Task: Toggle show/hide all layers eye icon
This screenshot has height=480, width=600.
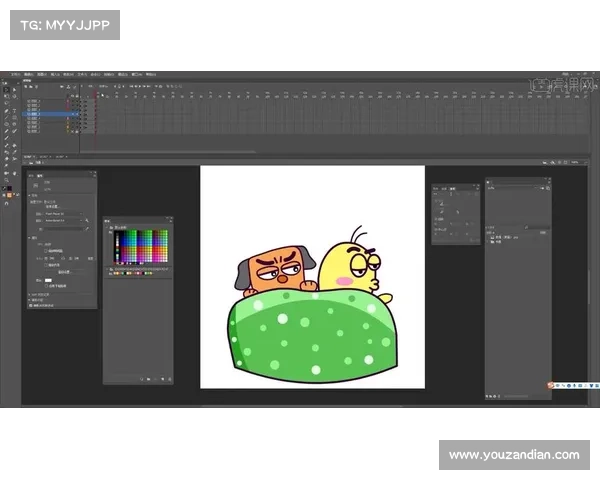Action: (x=72, y=96)
